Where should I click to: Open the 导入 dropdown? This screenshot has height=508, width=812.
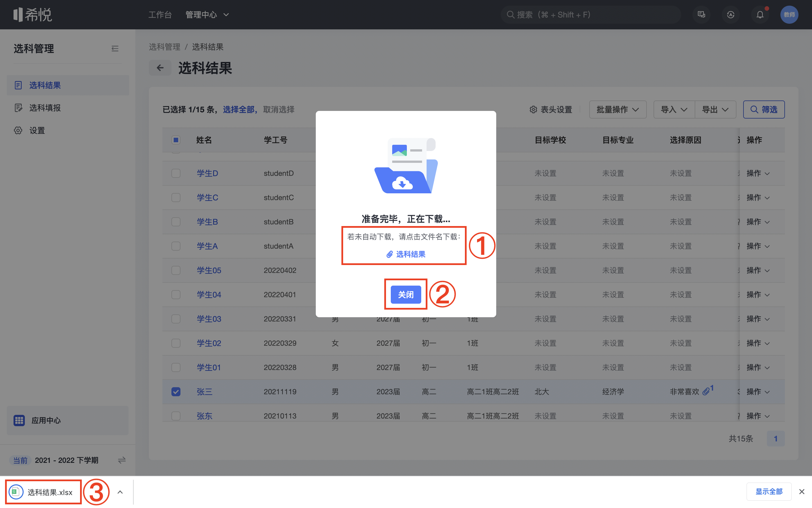pos(674,110)
